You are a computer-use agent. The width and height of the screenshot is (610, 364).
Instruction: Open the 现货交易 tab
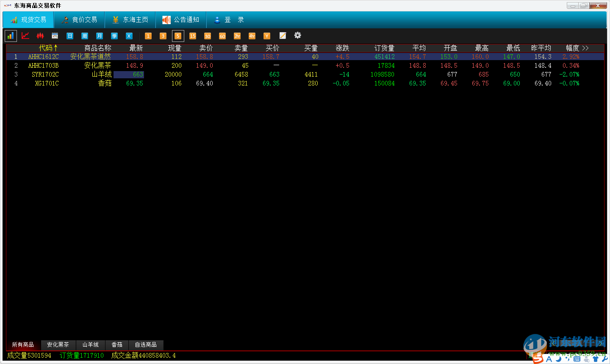click(28, 20)
